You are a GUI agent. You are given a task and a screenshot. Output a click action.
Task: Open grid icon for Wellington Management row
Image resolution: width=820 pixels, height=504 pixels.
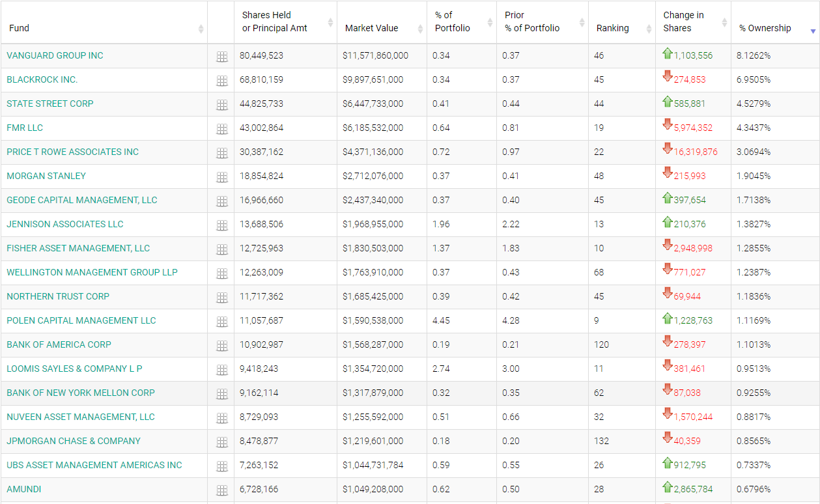coord(221,273)
